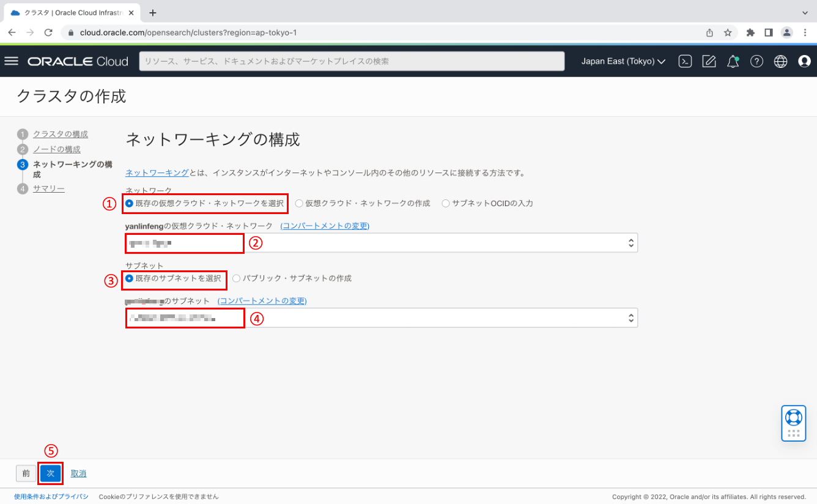The image size is (817, 504).
Task: Click the notifications bell icon
Action: click(x=733, y=61)
